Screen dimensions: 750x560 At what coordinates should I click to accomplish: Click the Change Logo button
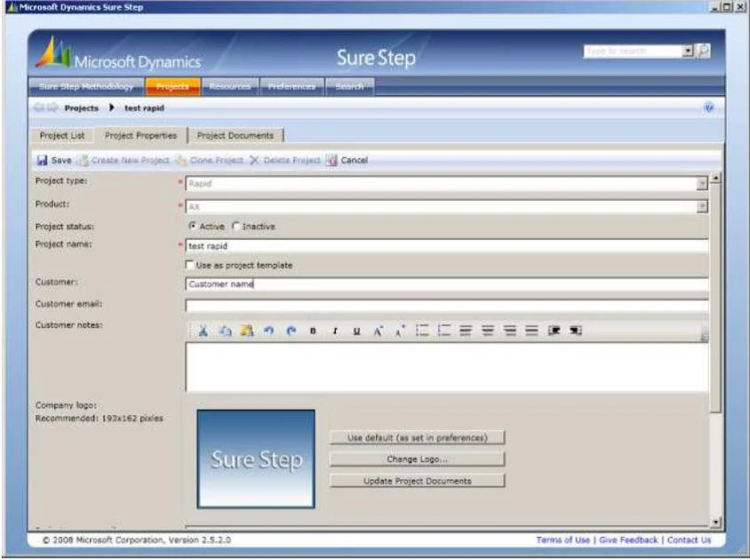417,459
